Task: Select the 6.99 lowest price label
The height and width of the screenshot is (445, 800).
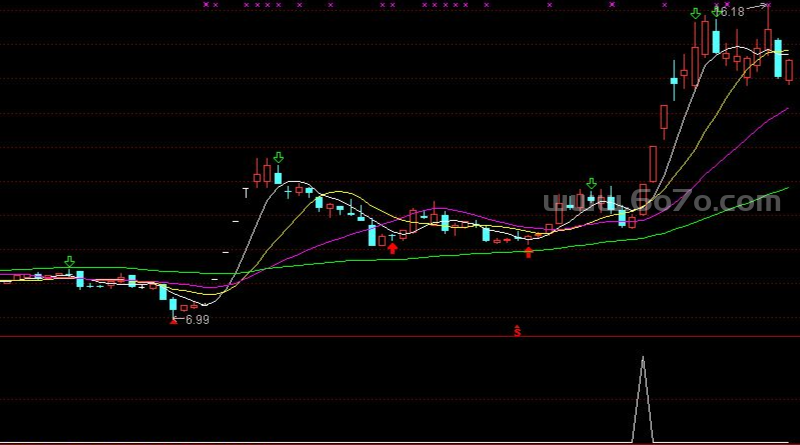Action: click(197, 320)
